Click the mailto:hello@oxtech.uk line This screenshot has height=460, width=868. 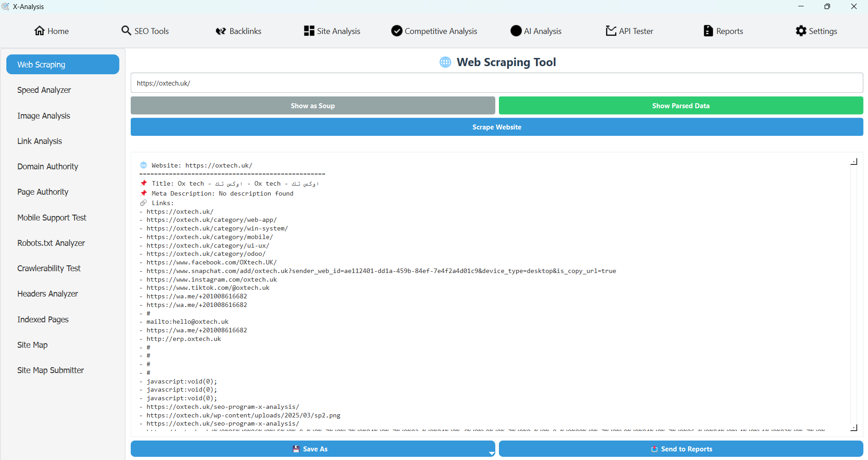pos(188,322)
